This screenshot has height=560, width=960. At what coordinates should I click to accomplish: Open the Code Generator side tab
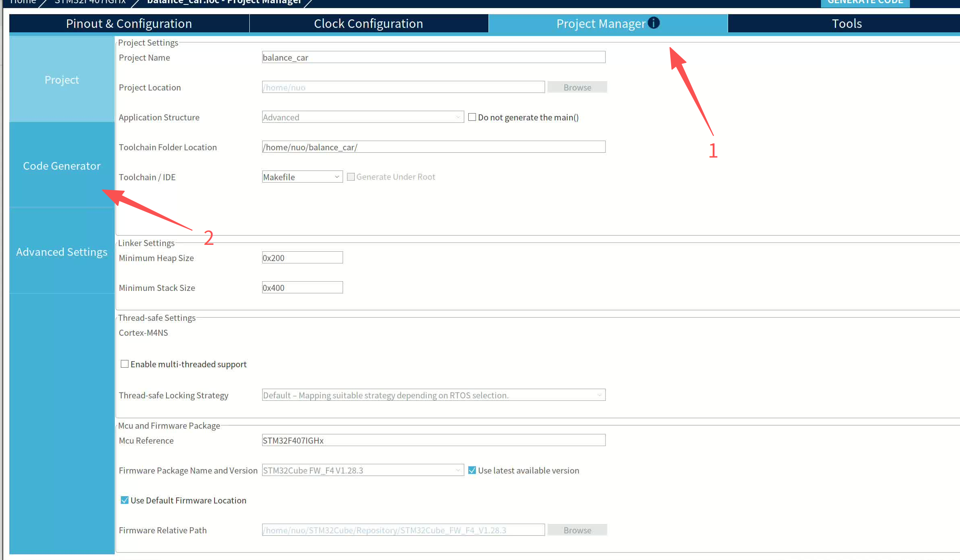click(62, 166)
